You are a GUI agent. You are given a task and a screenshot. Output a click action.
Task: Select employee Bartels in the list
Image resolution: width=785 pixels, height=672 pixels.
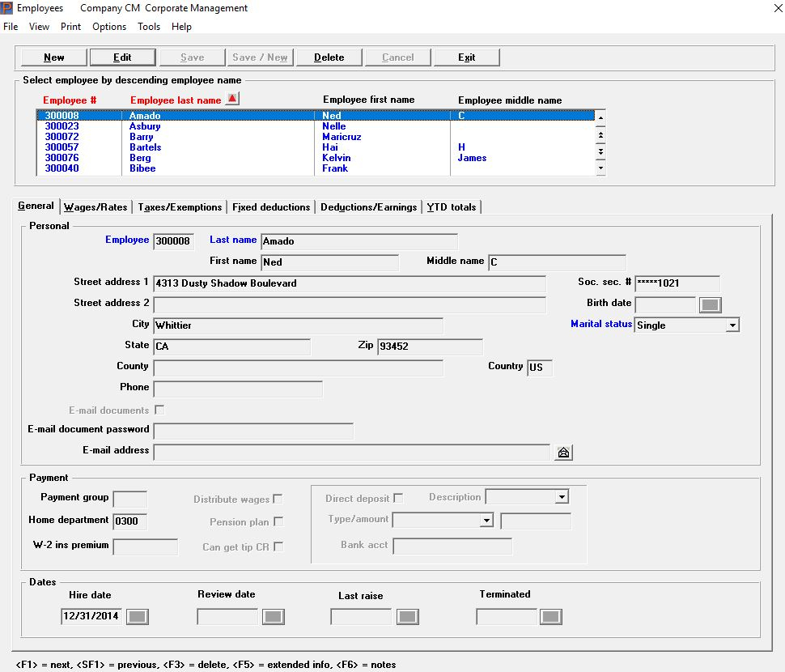pyautogui.click(x=145, y=147)
